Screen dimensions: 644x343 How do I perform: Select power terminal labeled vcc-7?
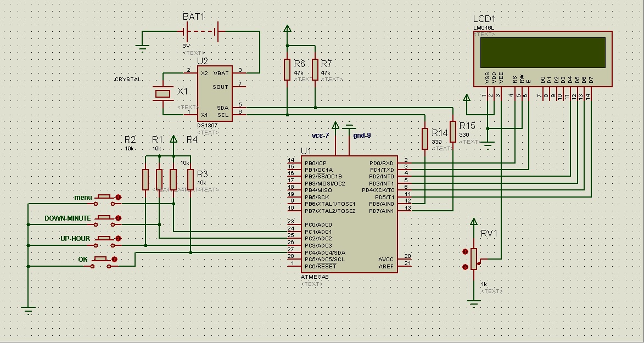coord(335,125)
